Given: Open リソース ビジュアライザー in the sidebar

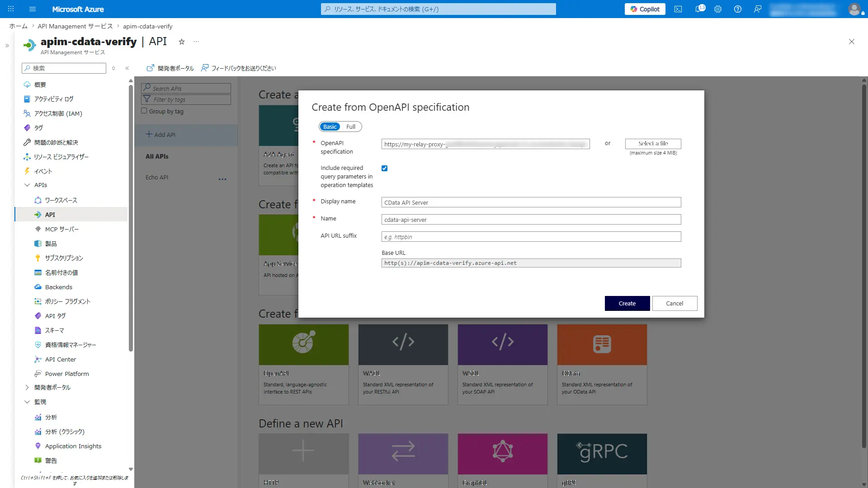Looking at the screenshot, I should coord(61,157).
